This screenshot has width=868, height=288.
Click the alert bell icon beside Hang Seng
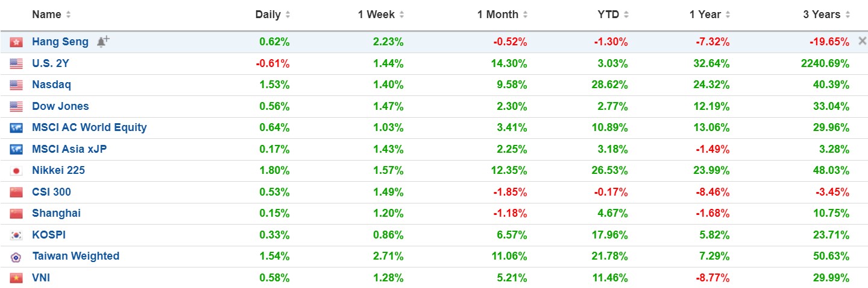pyautogui.click(x=102, y=42)
